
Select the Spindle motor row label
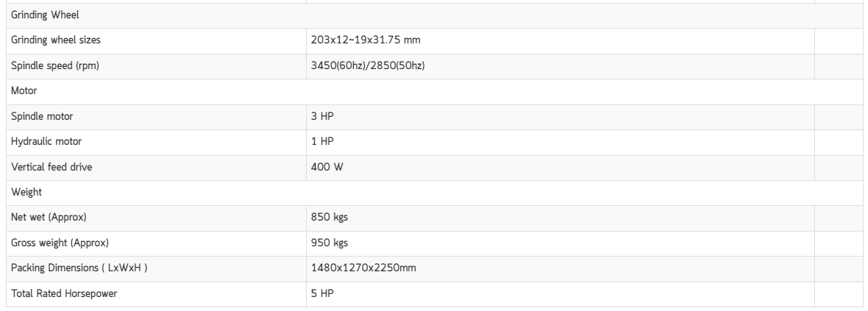[x=42, y=117]
